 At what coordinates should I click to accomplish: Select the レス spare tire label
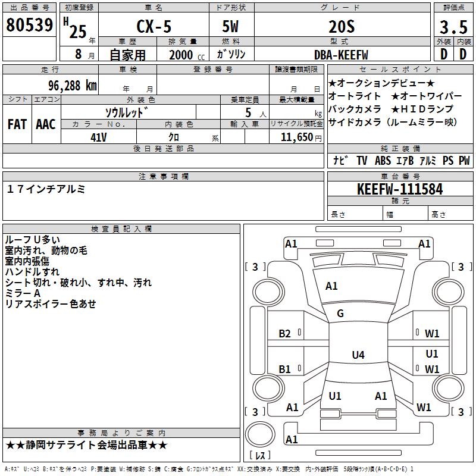(260, 455)
